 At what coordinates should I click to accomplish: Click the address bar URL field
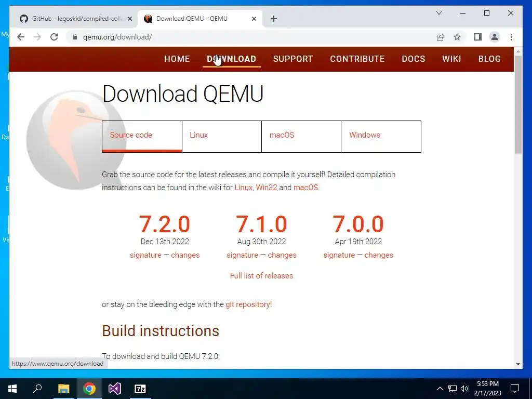coord(251,37)
